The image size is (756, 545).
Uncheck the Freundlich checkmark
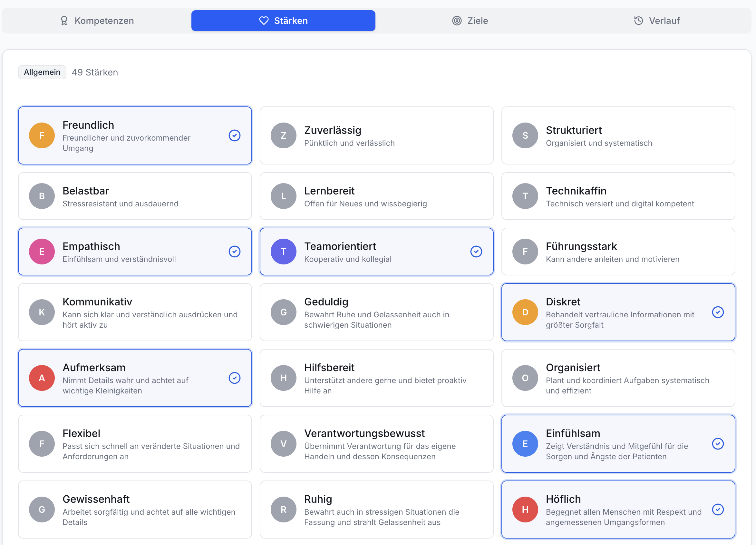(x=235, y=135)
